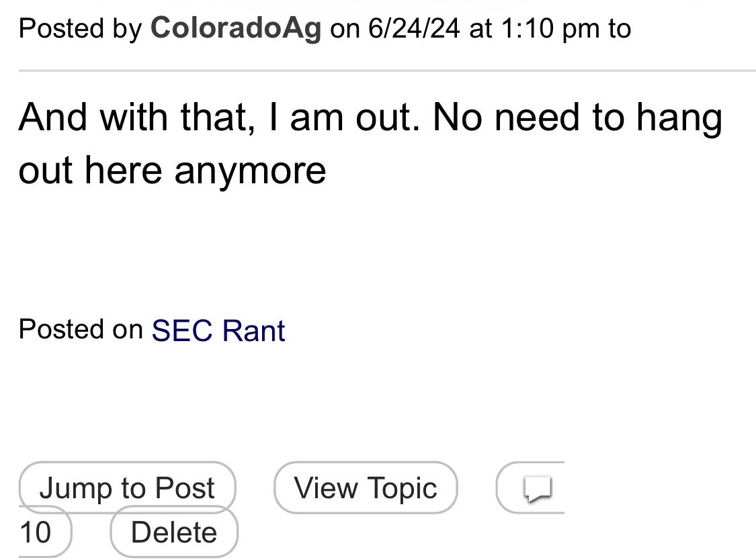
Task: Click the word "anymore" in the post
Action: coord(250,169)
